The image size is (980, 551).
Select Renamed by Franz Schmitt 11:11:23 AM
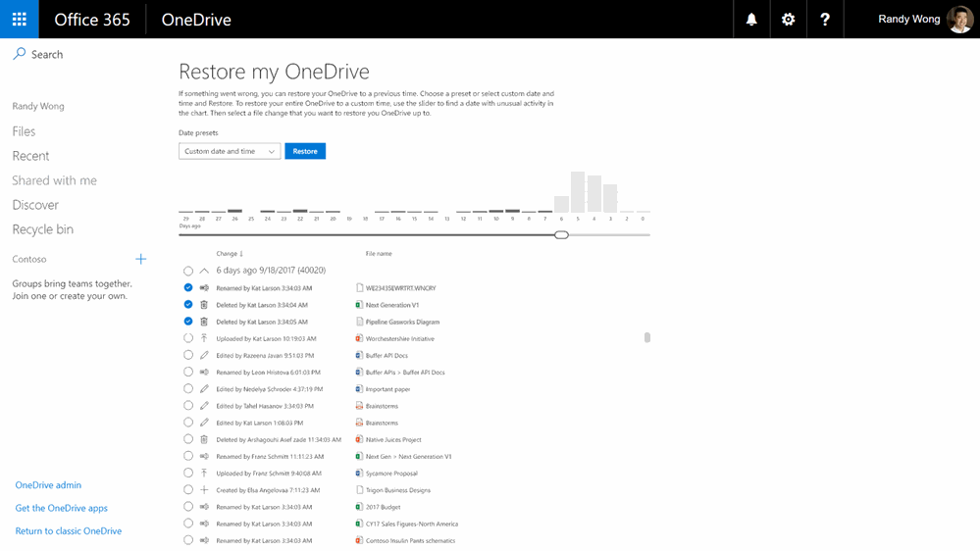pos(188,456)
